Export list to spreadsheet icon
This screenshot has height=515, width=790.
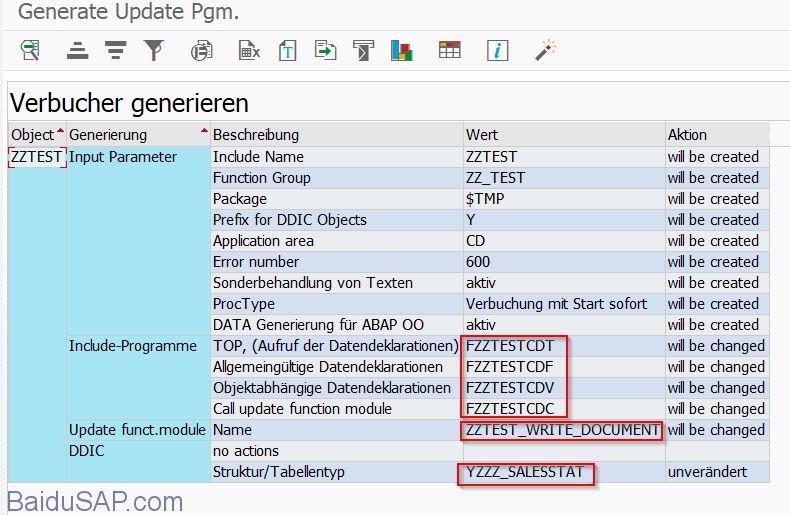point(249,50)
